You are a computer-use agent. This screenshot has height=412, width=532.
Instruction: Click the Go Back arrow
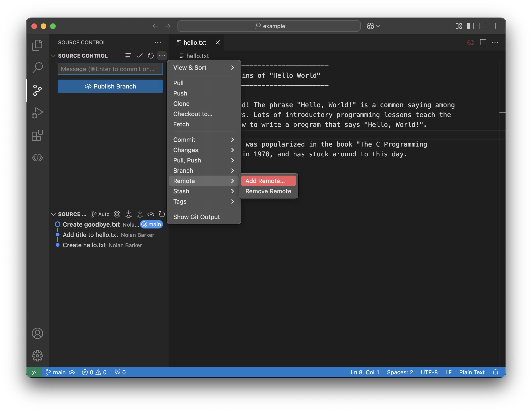coord(155,26)
